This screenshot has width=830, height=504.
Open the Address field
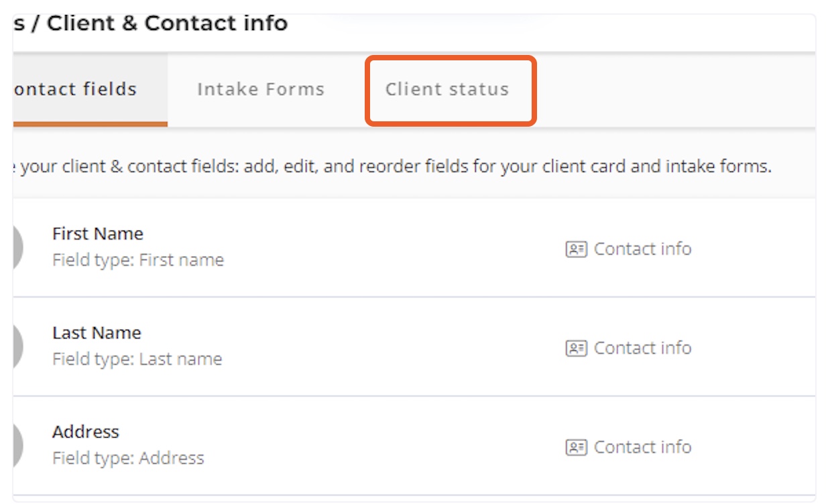[86, 432]
